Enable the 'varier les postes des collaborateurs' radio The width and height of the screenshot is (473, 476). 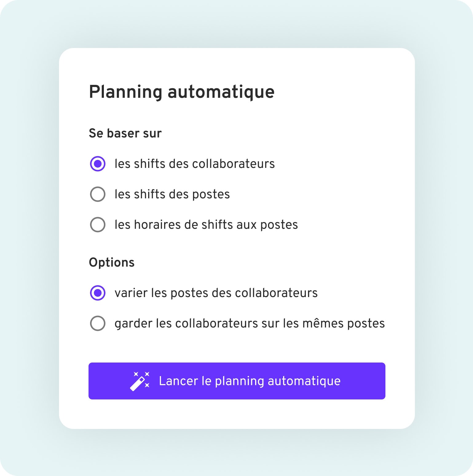[98, 293]
